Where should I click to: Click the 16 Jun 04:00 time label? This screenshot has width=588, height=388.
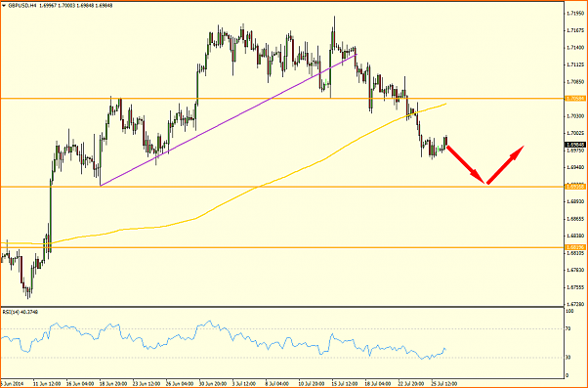(x=81, y=384)
